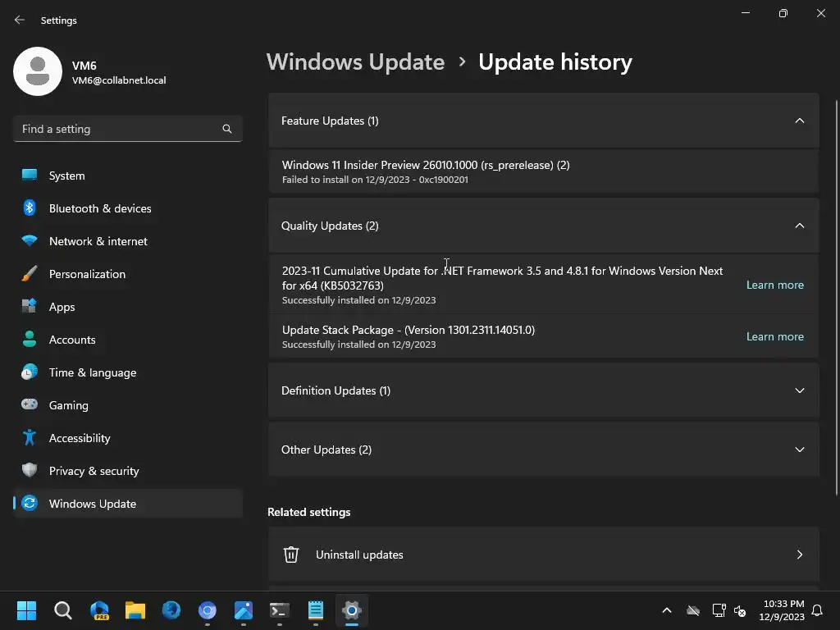Image resolution: width=840 pixels, height=630 pixels.
Task: Click the Related settings heading
Action: (x=309, y=512)
